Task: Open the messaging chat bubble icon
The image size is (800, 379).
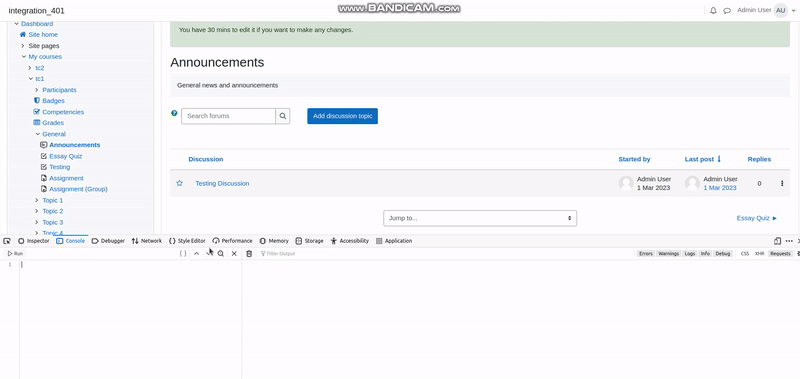Action: pyautogui.click(x=727, y=11)
